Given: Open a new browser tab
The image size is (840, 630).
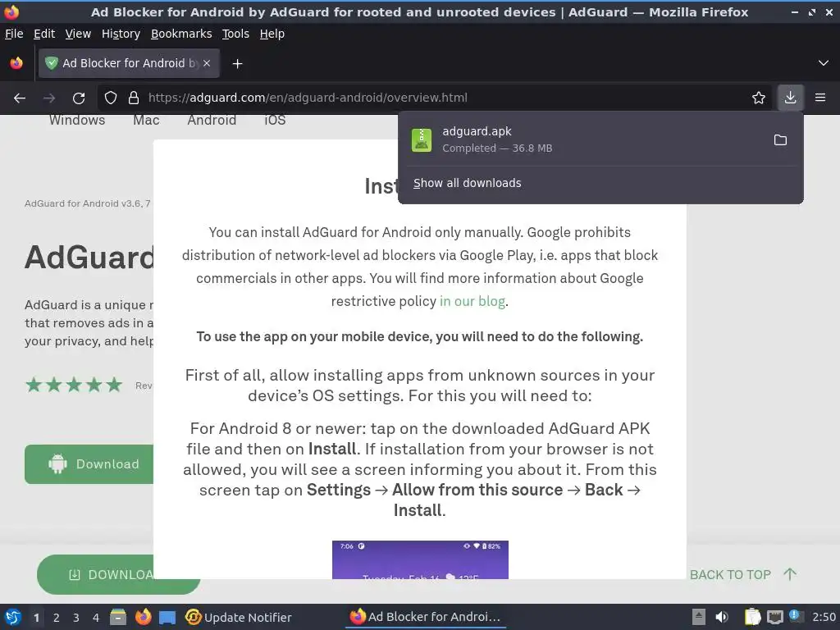Looking at the screenshot, I should [237, 63].
